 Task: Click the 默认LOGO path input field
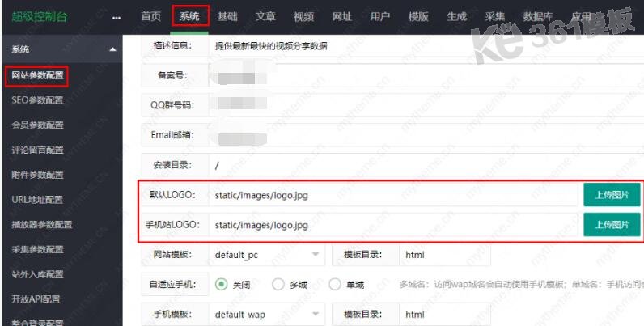point(393,195)
